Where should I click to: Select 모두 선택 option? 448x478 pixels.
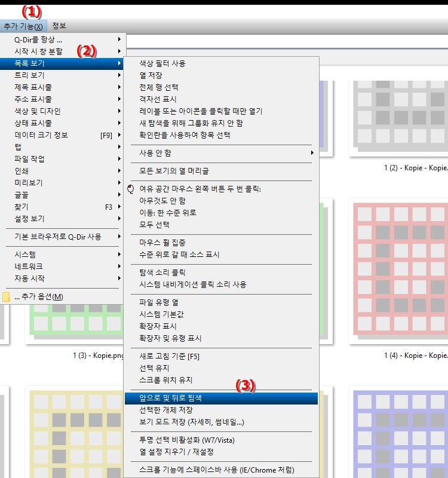pyautogui.click(x=221, y=225)
